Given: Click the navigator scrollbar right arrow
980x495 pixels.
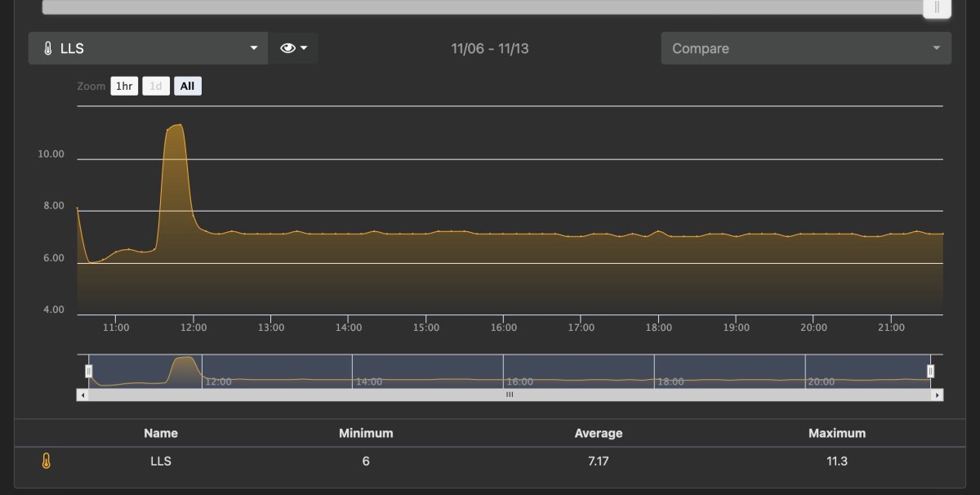Looking at the screenshot, I should click(938, 395).
